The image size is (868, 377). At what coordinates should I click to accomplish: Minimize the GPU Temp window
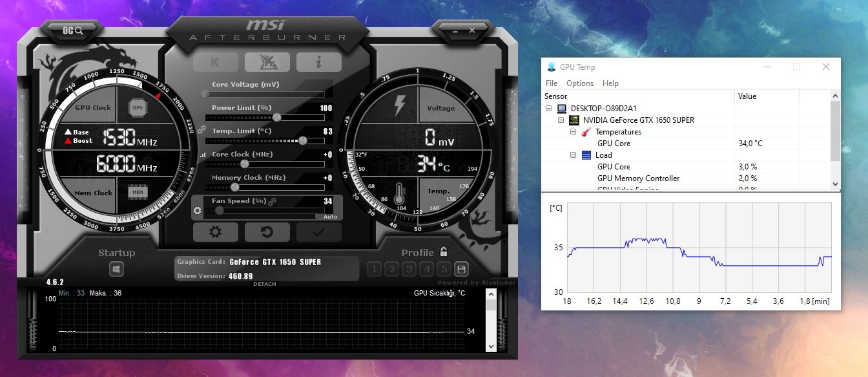tap(767, 67)
